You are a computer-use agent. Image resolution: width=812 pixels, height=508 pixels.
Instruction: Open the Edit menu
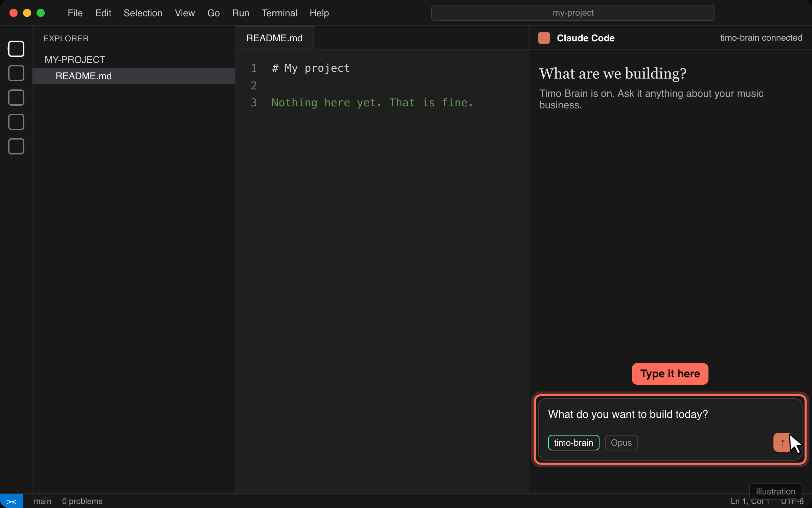(103, 13)
